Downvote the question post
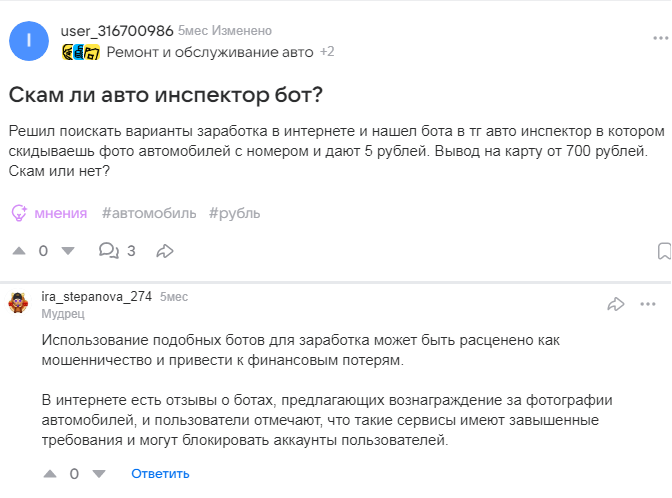This screenshot has width=672, height=498. click(x=67, y=250)
